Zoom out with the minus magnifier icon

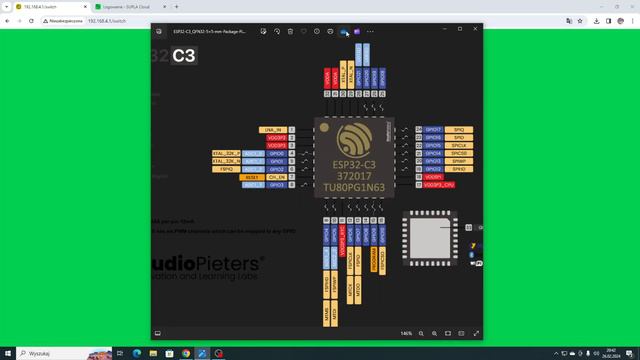point(421,333)
